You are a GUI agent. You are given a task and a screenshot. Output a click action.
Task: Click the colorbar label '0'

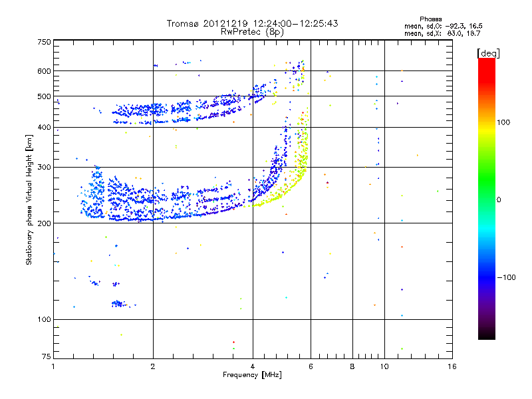pos(499,200)
